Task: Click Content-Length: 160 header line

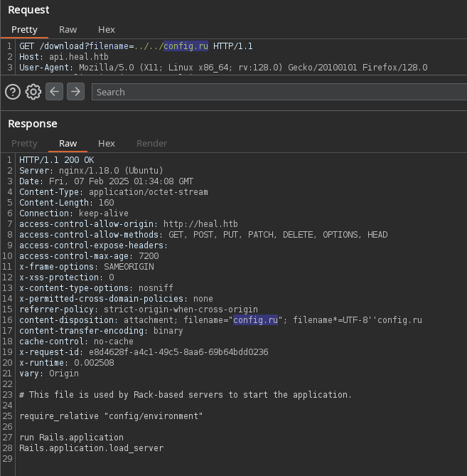Action: coord(67,203)
